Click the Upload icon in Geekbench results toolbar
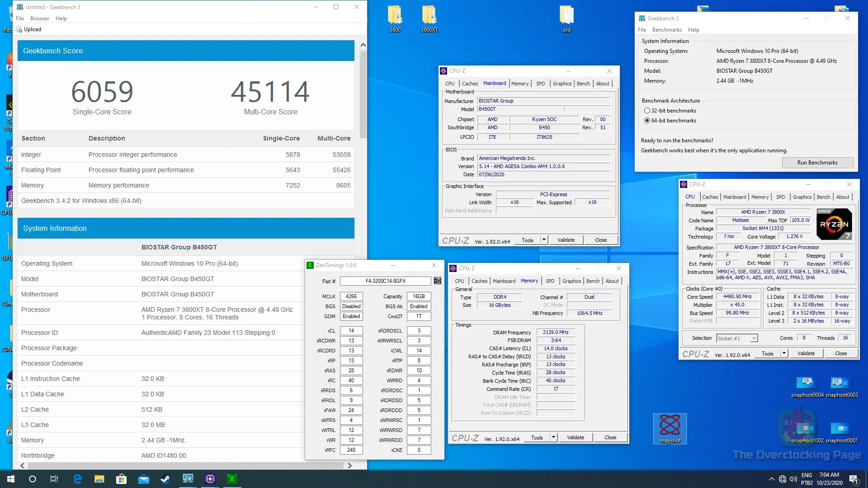 [19, 29]
